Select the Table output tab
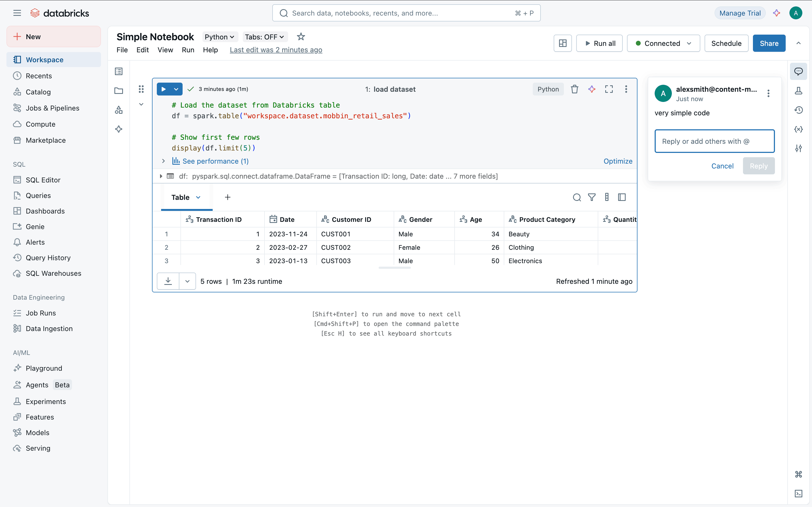This screenshot has height=507, width=812. pyautogui.click(x=180, y=197)
